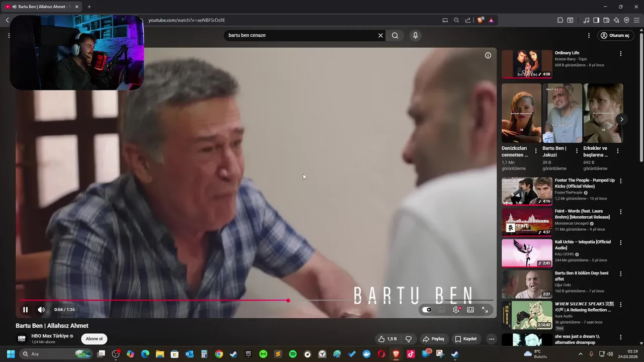The height and width of the screenshot is (362, 644).
Task: Click the share page icon in the address bar
Action: 468,20
